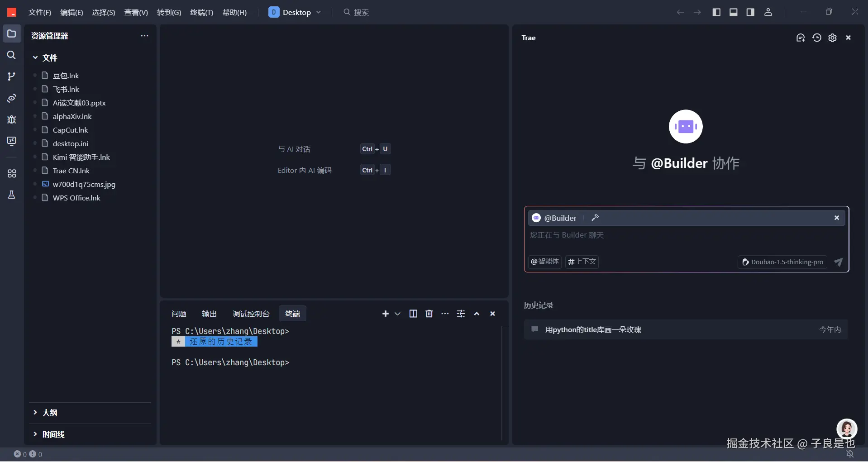
Task: Toggle the primary left sidebar layout
Action: pyautogui.click(x=716, y=12)
